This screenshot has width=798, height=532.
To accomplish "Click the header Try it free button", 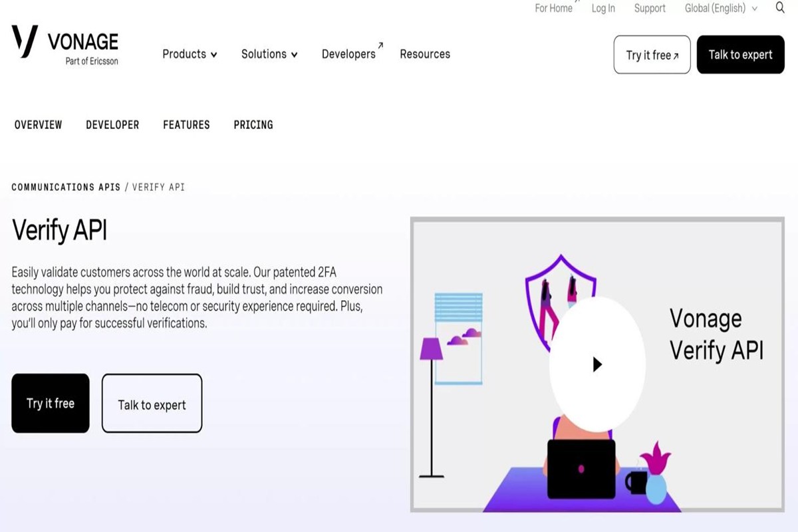I will tap(652, 55).
